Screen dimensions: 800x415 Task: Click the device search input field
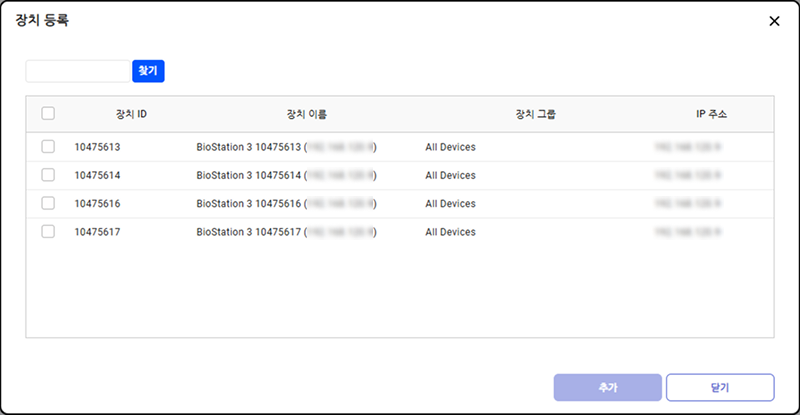click(x=79, y=71)
